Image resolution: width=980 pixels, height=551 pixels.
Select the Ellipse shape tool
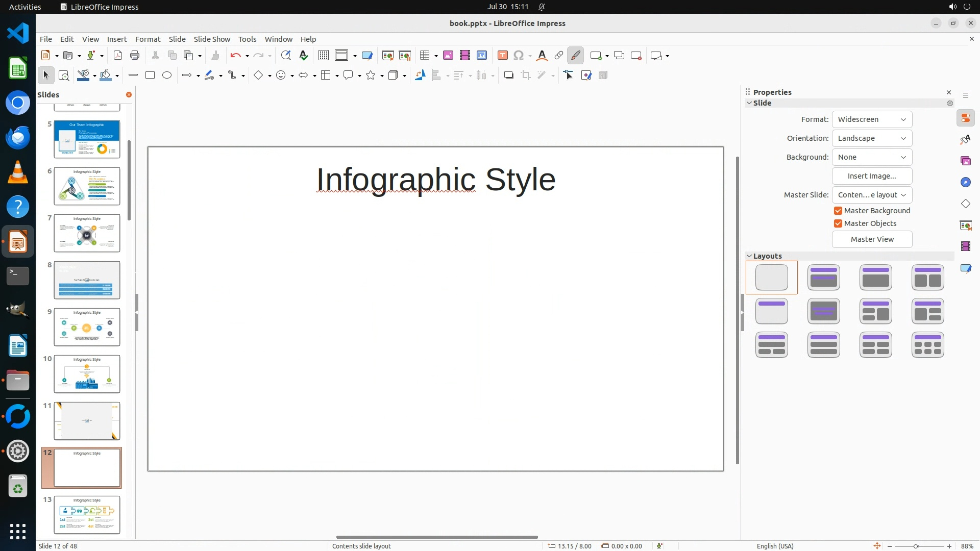pyautogui.click(x=167, y=76)
